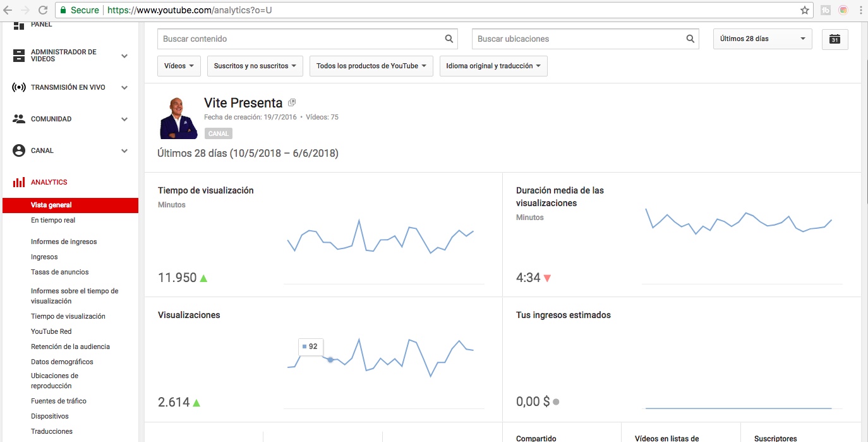Click the round colorful extension icon

point(843,10)
